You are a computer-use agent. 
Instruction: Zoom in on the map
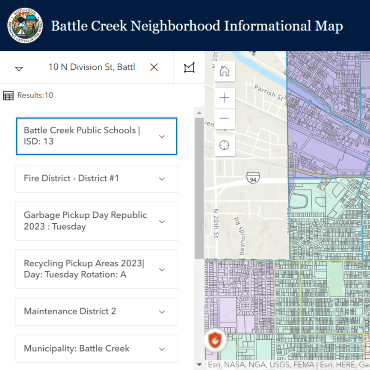point(225,98)
